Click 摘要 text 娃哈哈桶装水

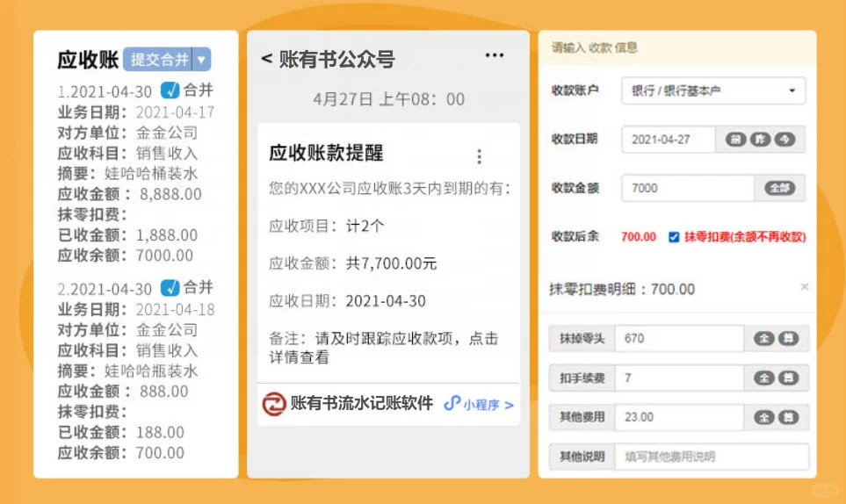coord(150,174)
